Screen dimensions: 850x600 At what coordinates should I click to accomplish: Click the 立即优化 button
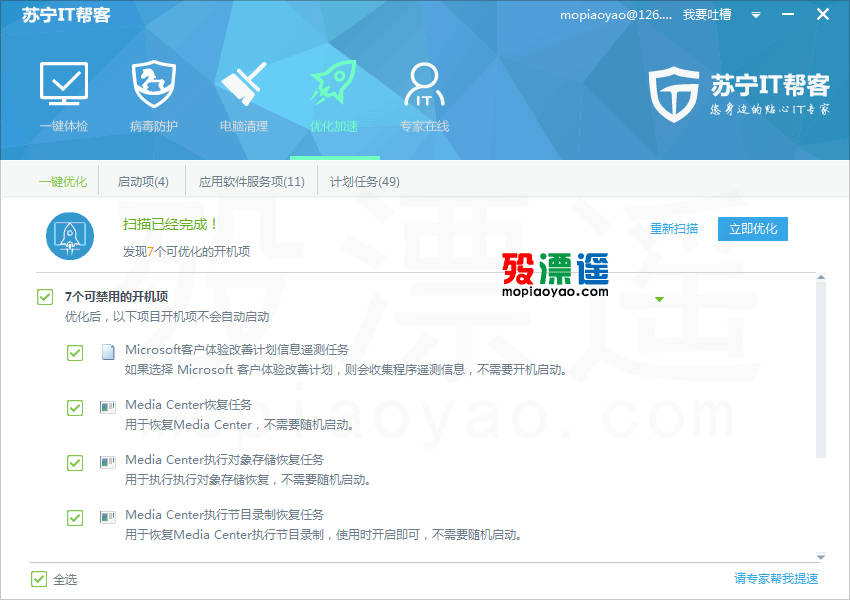753,229
